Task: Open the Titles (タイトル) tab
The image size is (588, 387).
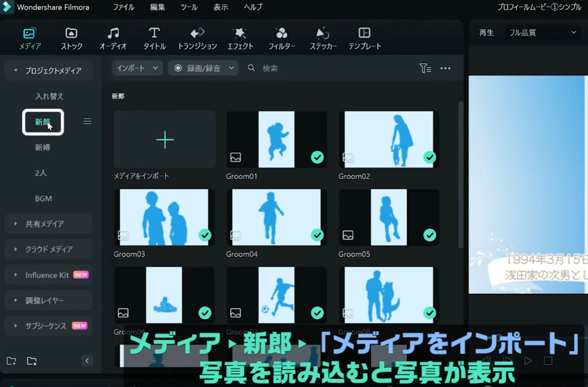Action: pos(154,38)
